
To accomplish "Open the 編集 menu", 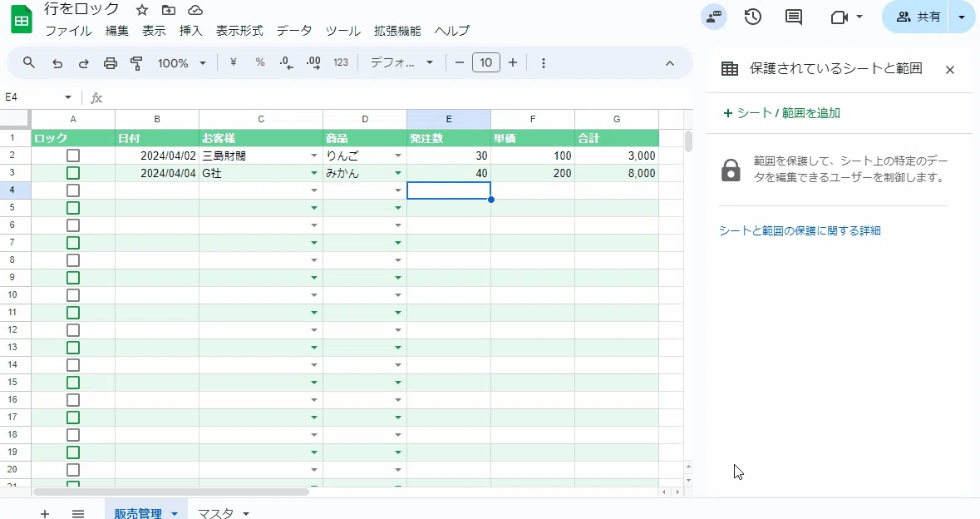I will tap(117, 31).
